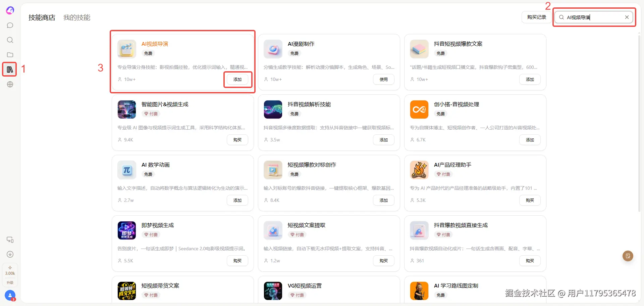Open 抖音爆款视频直接生成 skill icon

pos(419,230)
